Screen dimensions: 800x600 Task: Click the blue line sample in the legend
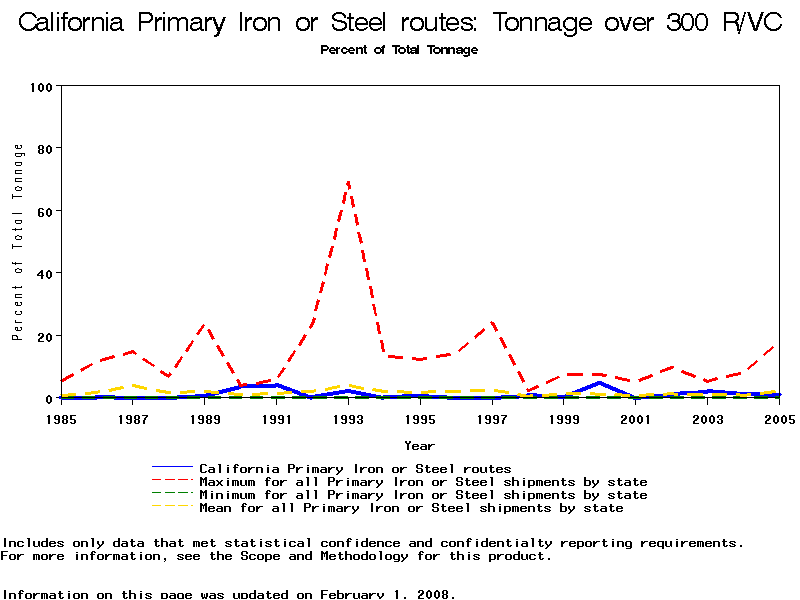171,468
